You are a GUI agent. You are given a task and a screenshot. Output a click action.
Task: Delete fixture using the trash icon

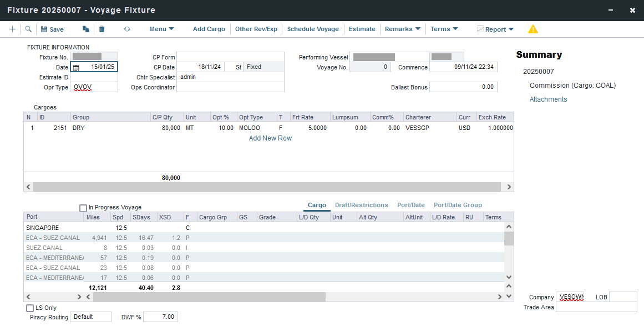102,29
